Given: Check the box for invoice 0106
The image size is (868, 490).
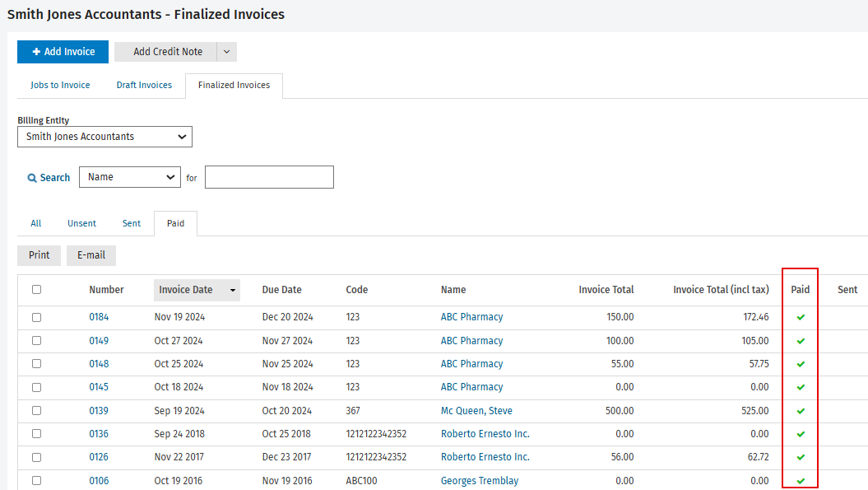Looking at the screenshot, I should pos(36,481).
